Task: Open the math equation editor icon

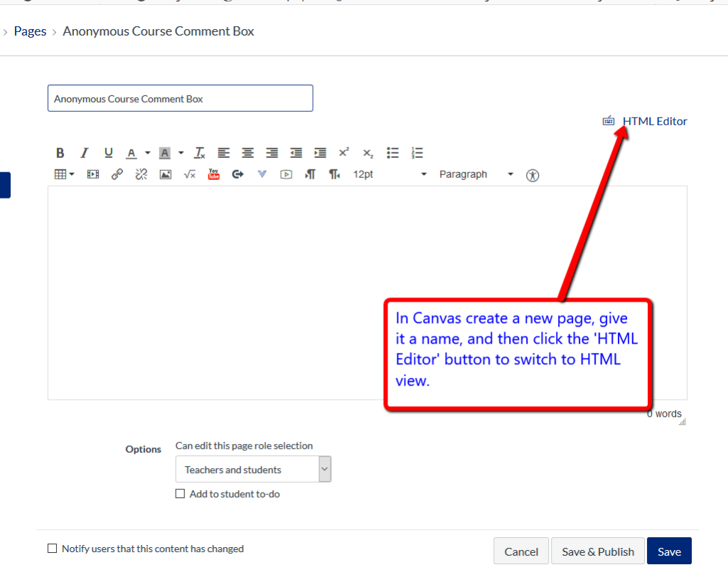Action: point(189,174)
